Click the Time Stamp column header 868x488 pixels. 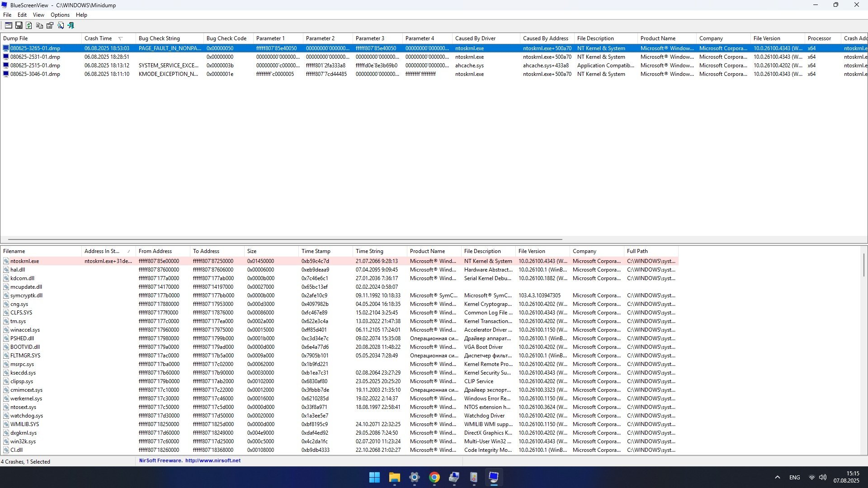[x=325, y=251]
